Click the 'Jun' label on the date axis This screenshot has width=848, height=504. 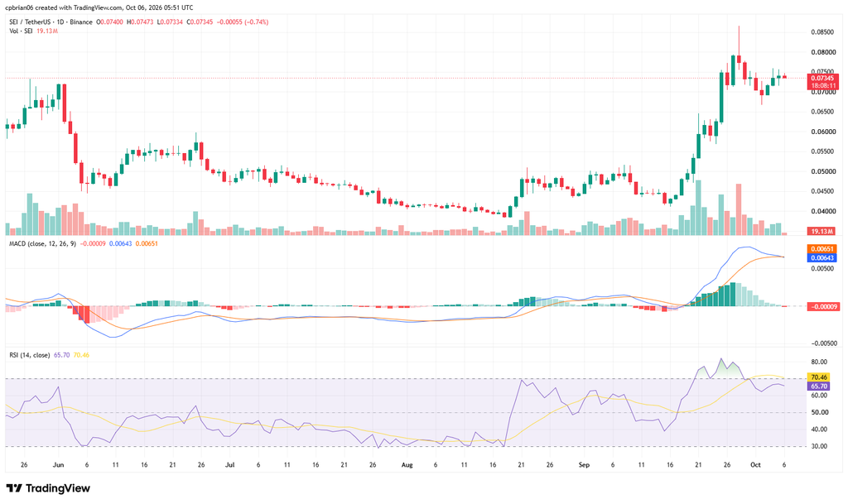[59, 465]
